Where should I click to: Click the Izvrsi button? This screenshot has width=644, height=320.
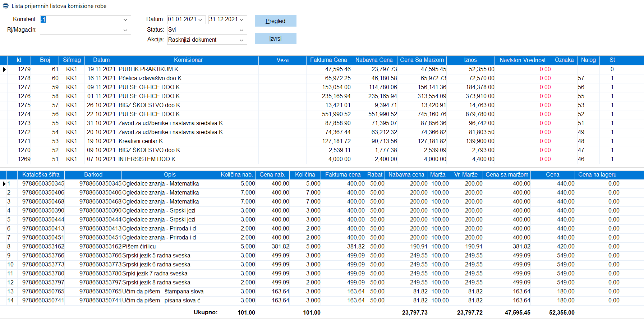(x=275, y=38)
